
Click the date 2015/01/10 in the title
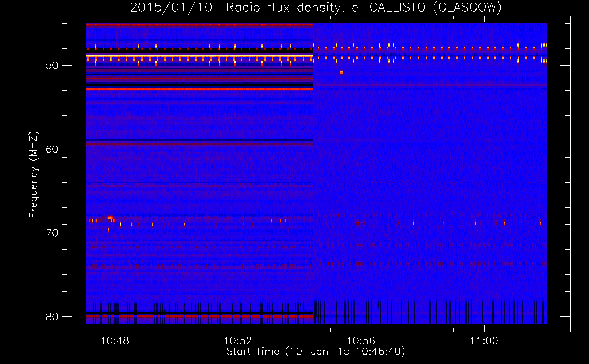[171, 7]
